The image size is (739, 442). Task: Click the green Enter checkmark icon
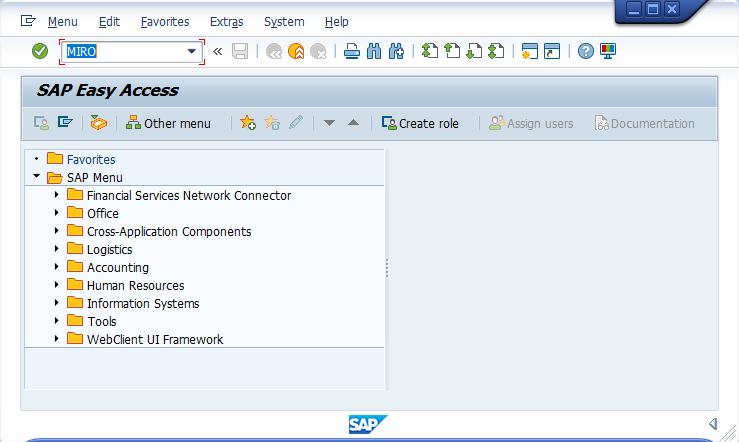click(40, 51)
